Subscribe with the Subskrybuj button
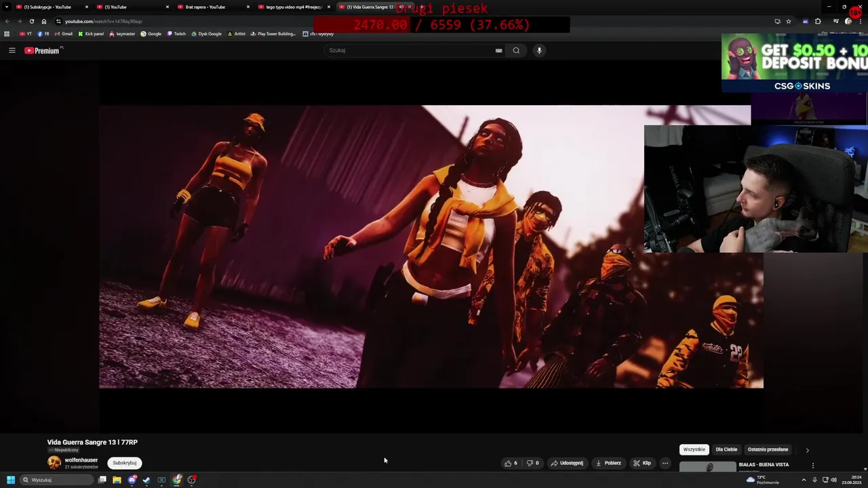 (x=125, y=463)
